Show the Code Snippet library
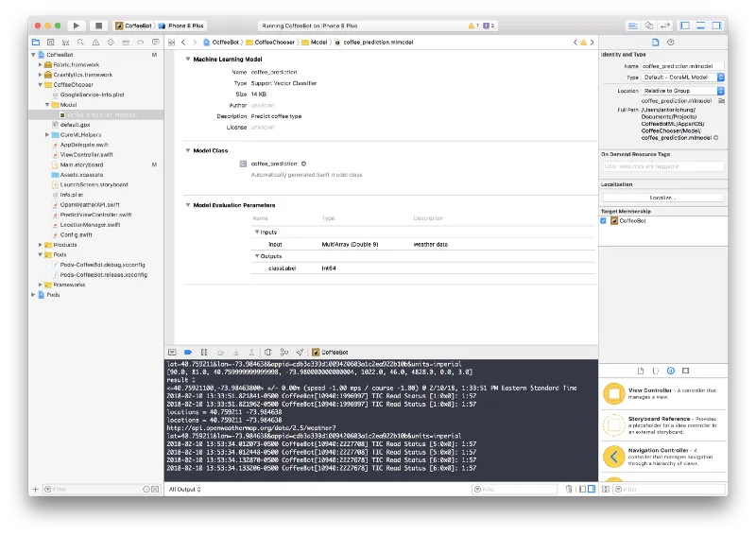This screenshot has width=756, height=536. click(655, 371)
